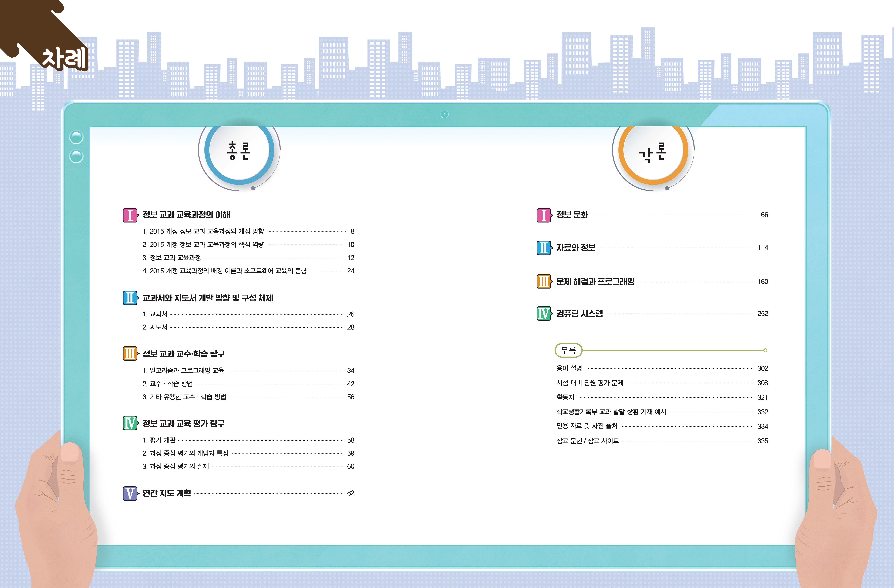Select page number 58 beside 평가 개관
Image resolution: width=894 pixels, height=588 pixels.
tap(351, 440)
